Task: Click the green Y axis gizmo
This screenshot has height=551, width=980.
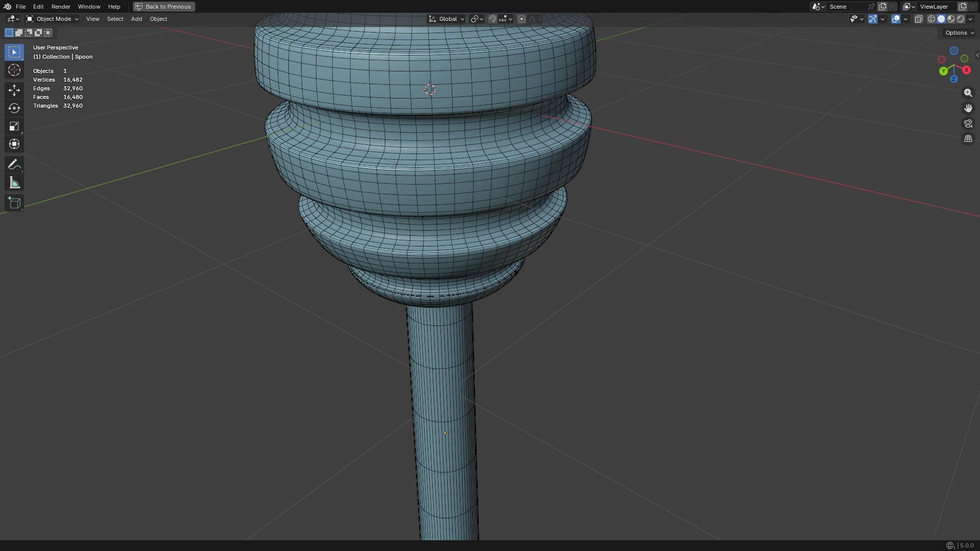Action: click(x=943, y=71)
